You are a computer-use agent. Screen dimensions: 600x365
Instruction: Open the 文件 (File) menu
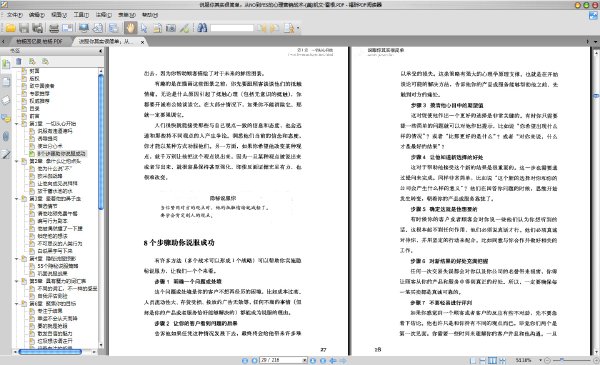pyautogui.click(x=15, y=15)
